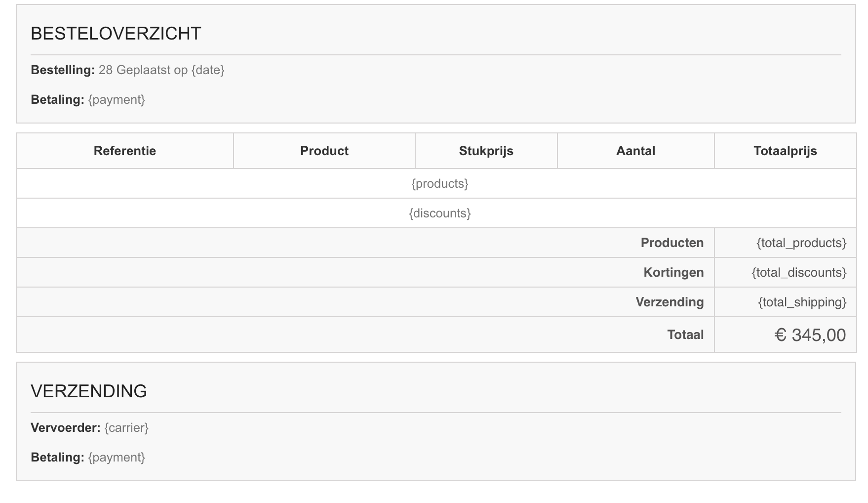Image resolution: width=868 pixels, height=503 pixels.
Task: Click {payment} in the Verzending box
Action: click(x=117, y=458)
